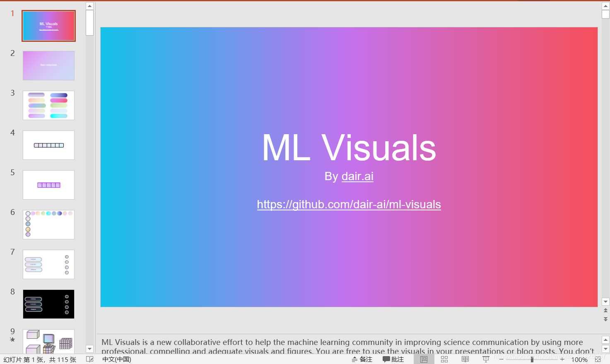Click the zoom in plus button

(562, 359)
